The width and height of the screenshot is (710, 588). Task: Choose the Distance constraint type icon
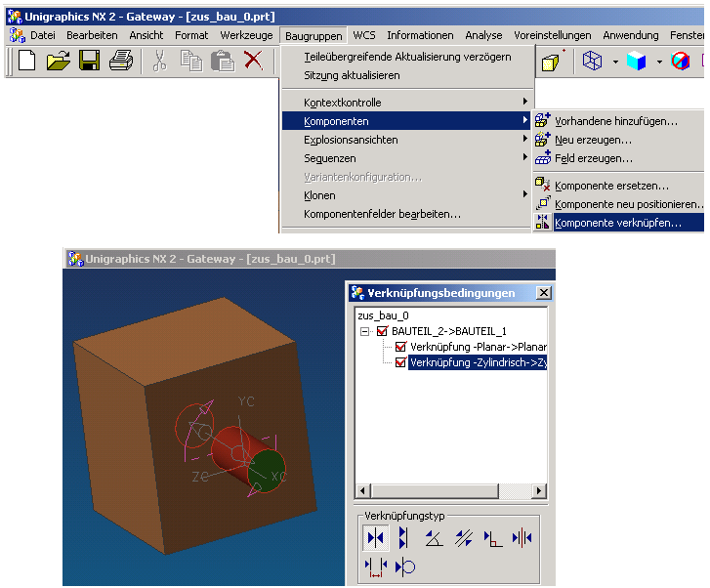coord(376,567)
